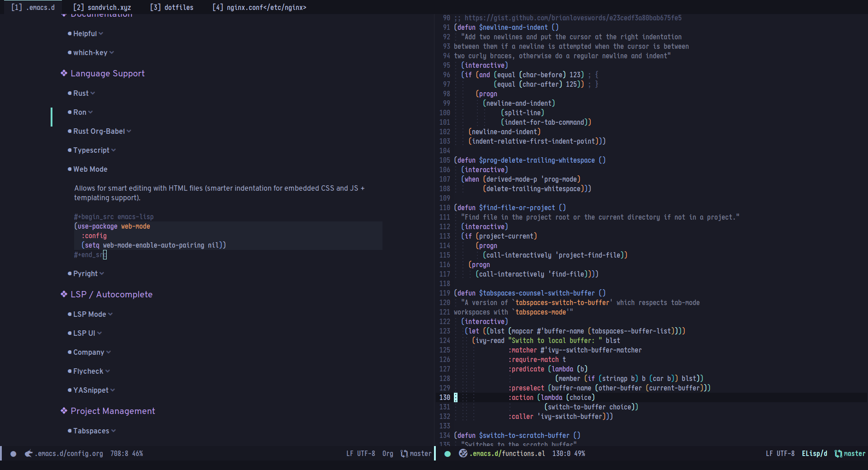Click the LSP / Autocomplete diamond bullet

tap(64, 294)
